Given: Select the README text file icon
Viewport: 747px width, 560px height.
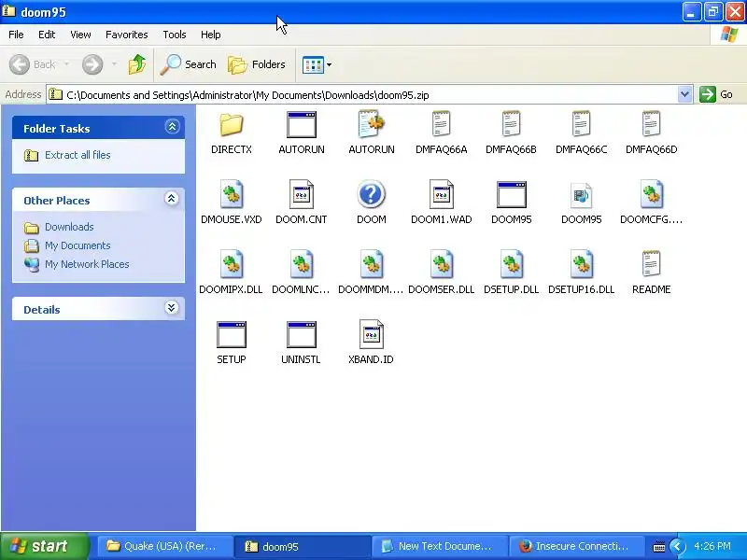Looking at the screenshot, I should [651, 263].
